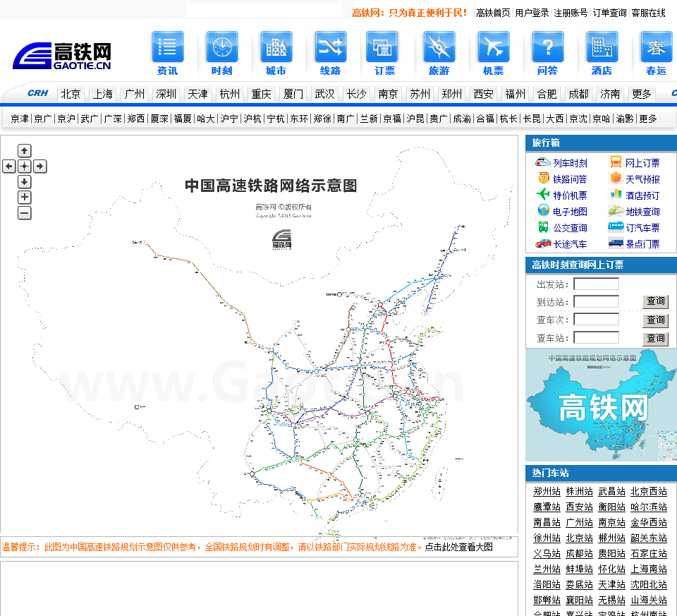677x616 pixels.
Task: Open 用户登录 login link
Action: (532, 13)
